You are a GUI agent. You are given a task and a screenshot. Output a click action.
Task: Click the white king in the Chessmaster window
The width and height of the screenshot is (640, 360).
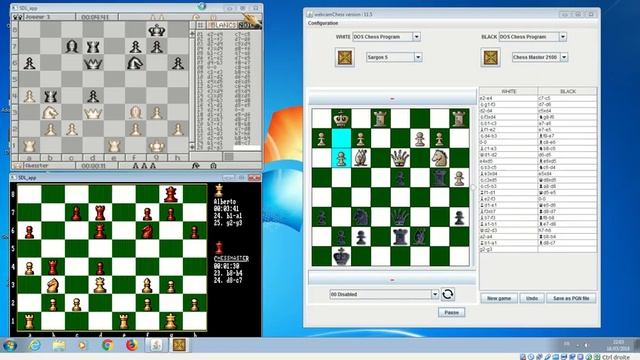(171, 321)
